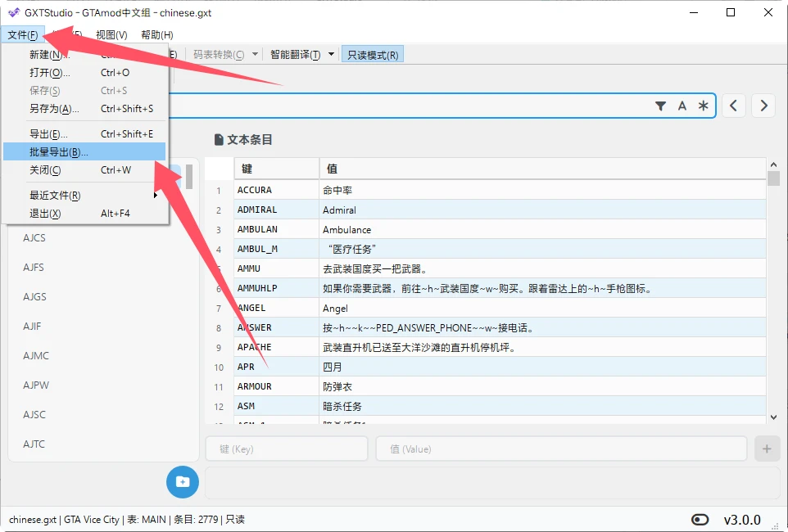Click the value cell “医疗任务”
Screen dimensions: 788x532
tap(543, 249)
